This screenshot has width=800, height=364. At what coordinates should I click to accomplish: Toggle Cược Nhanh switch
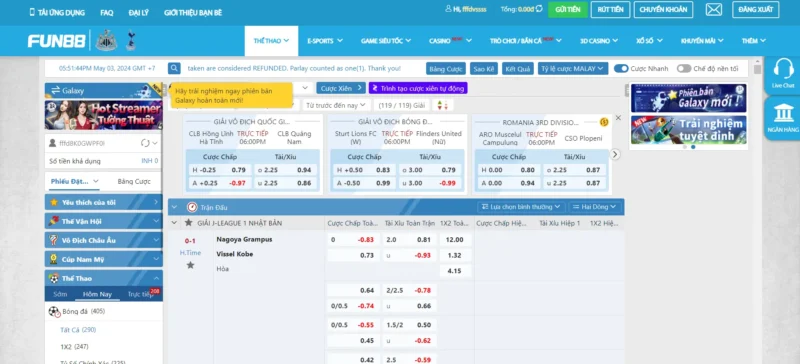[621, 68]
